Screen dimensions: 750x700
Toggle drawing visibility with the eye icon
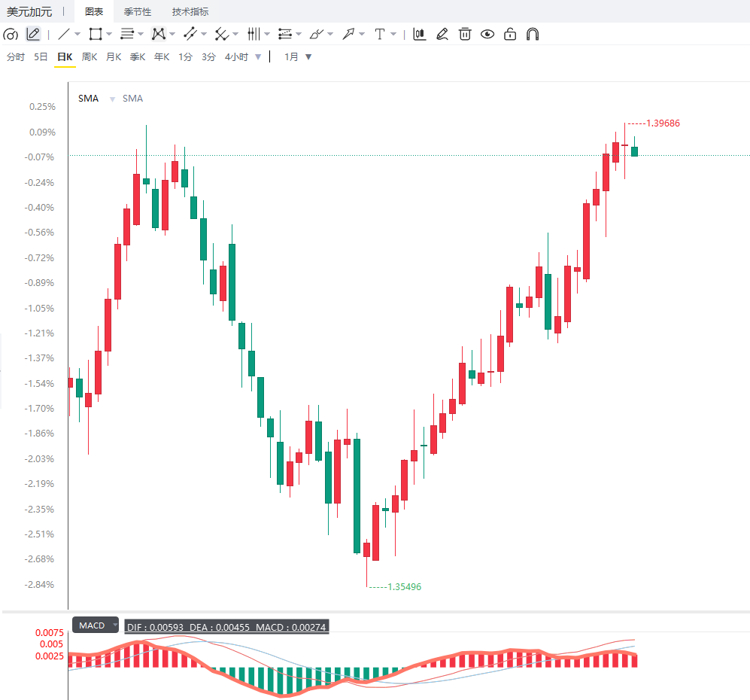pyautogui.click(x=487, y=35)
